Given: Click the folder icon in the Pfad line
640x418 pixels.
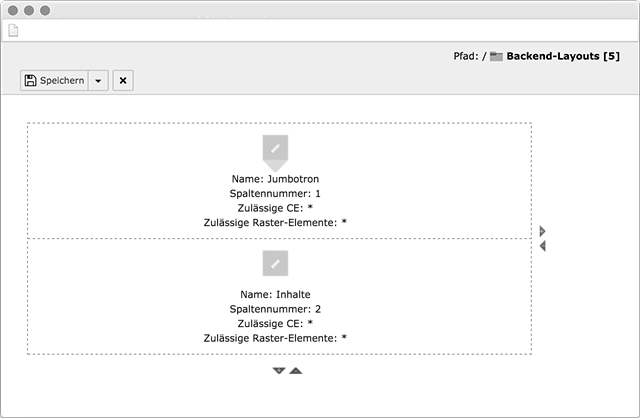Looking at the screenshot, I should tap(496, 56).
